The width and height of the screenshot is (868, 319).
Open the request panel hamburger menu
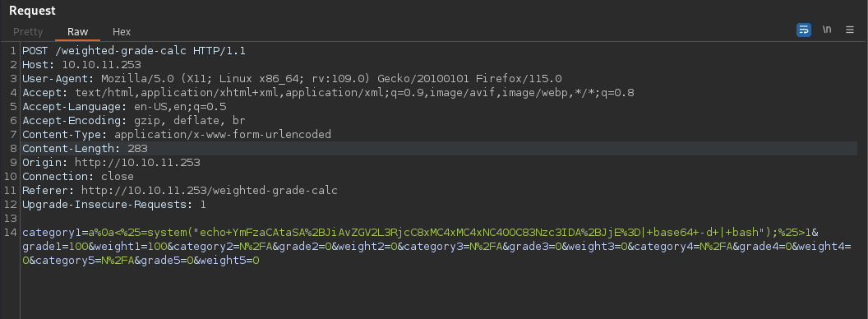(850, 30)
